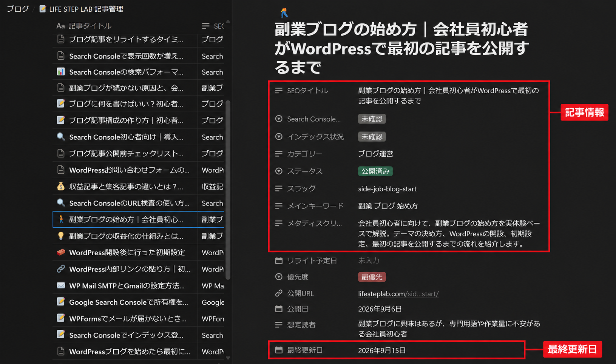Click the select icon beside ステータス
This screenshot has height=364, width=616.
click(279, 171)
